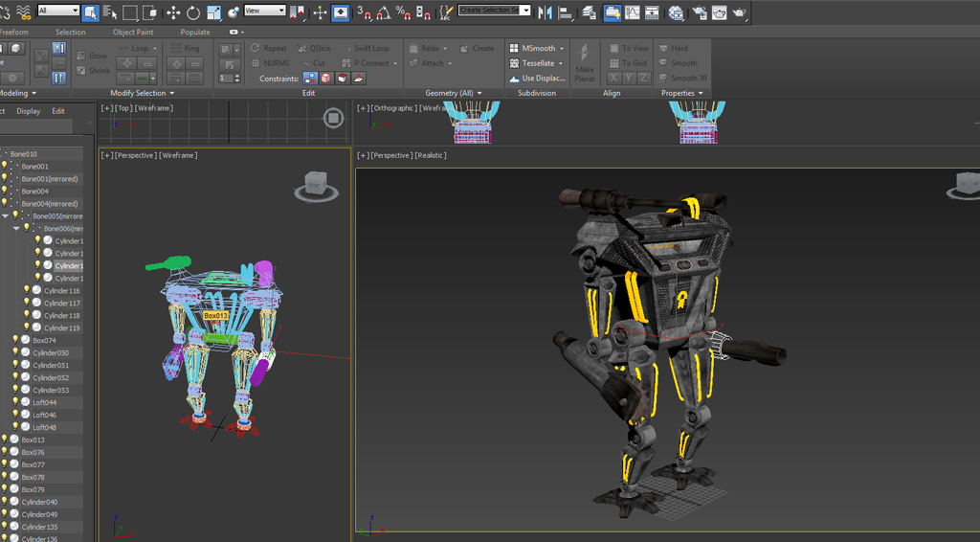This screenshot has height=542, width=980.
Task: Hide Cylinder116 using its light bulb icon
Action: [27, 290]
